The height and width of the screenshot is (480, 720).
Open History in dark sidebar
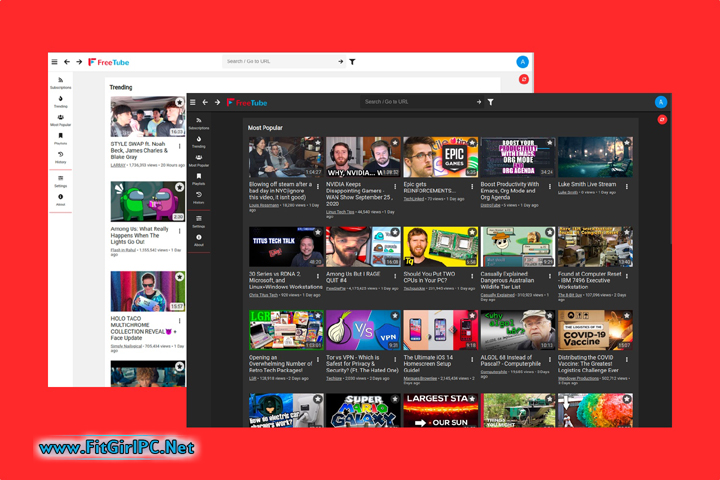(199, 198)
